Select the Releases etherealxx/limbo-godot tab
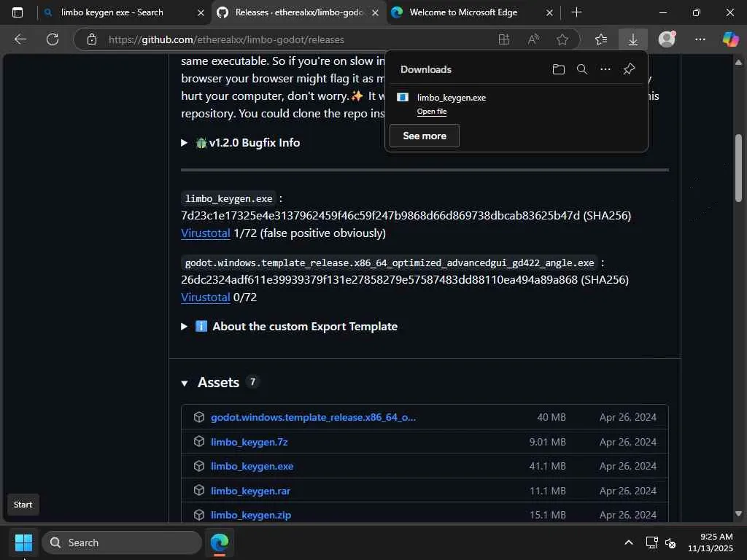 299,12
